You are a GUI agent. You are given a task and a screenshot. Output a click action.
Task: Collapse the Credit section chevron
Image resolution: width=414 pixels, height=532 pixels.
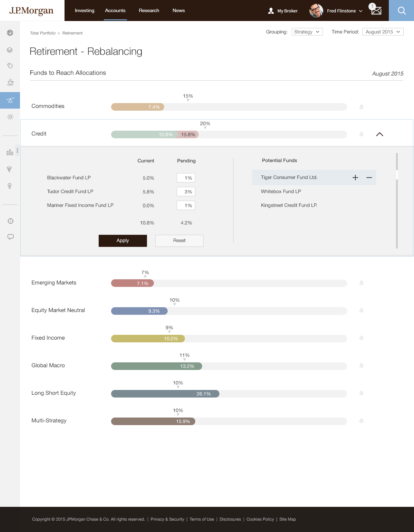pos(379,134)
